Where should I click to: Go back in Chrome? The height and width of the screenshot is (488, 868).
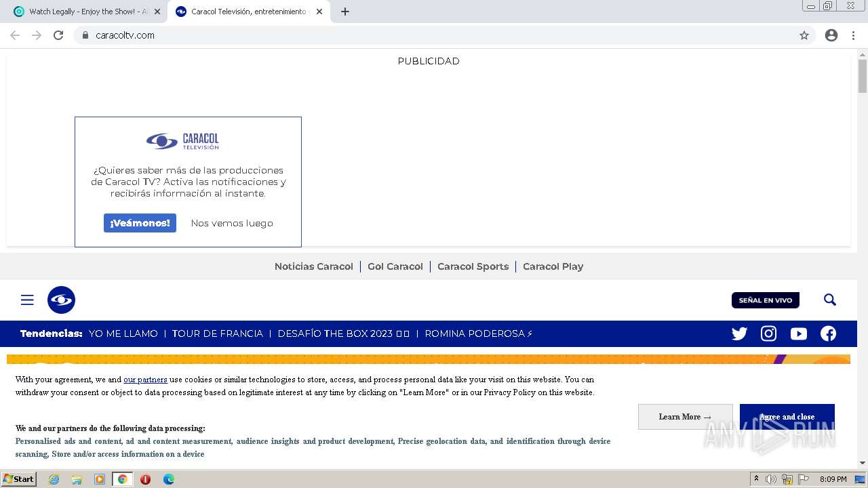click(x=15, y=35)
